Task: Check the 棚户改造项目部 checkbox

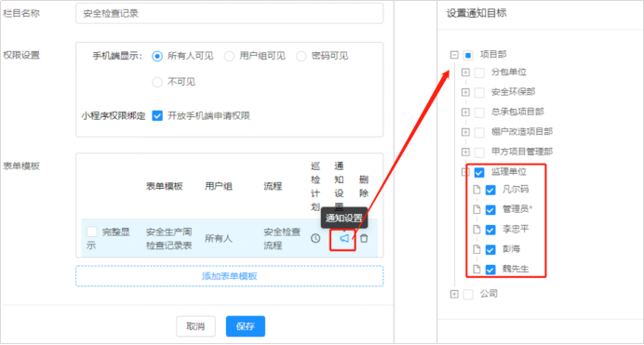Action: click(479, 132)
